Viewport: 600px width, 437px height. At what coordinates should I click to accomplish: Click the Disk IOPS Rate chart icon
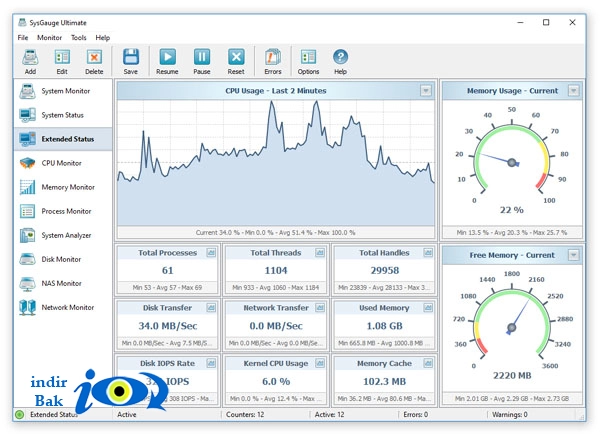point(211,363)
